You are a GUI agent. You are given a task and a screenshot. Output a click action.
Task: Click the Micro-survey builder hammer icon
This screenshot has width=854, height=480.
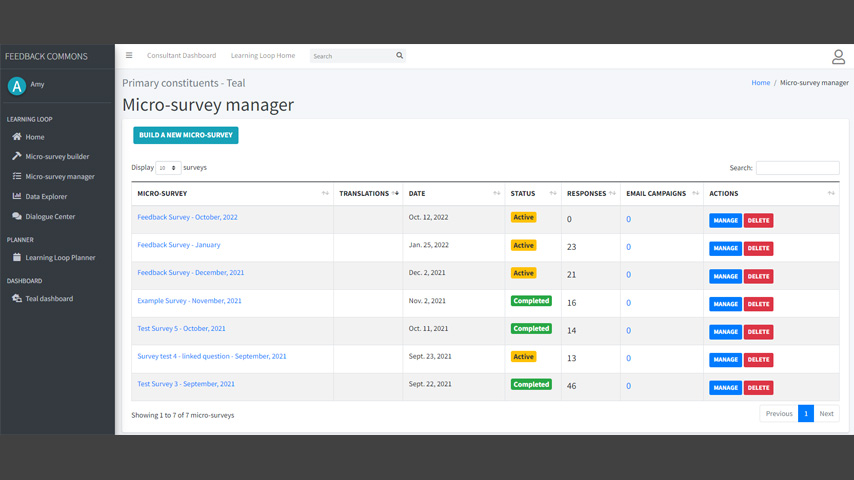[17, 156]
